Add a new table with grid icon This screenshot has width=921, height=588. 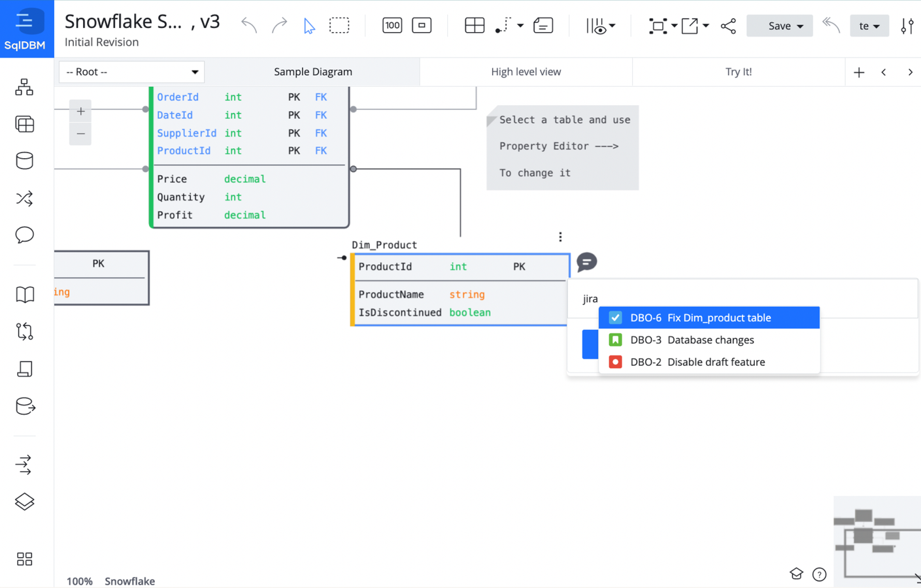(x=475, y=25)
